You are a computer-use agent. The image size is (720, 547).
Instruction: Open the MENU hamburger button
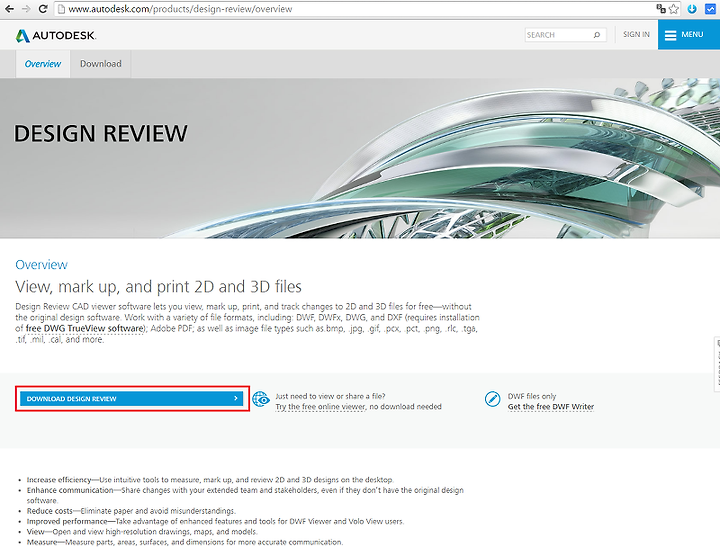(x=689, y=34)
